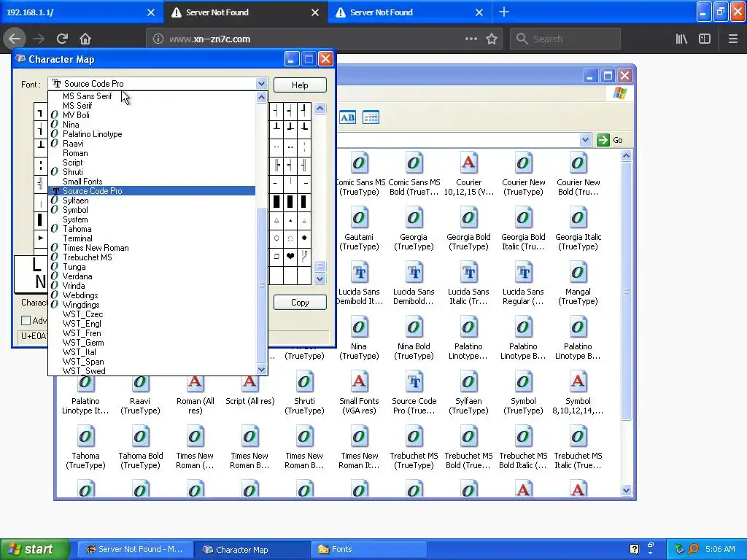Show site information icon in address bar
The image size is (747, 560).
(x=158, y=39)
